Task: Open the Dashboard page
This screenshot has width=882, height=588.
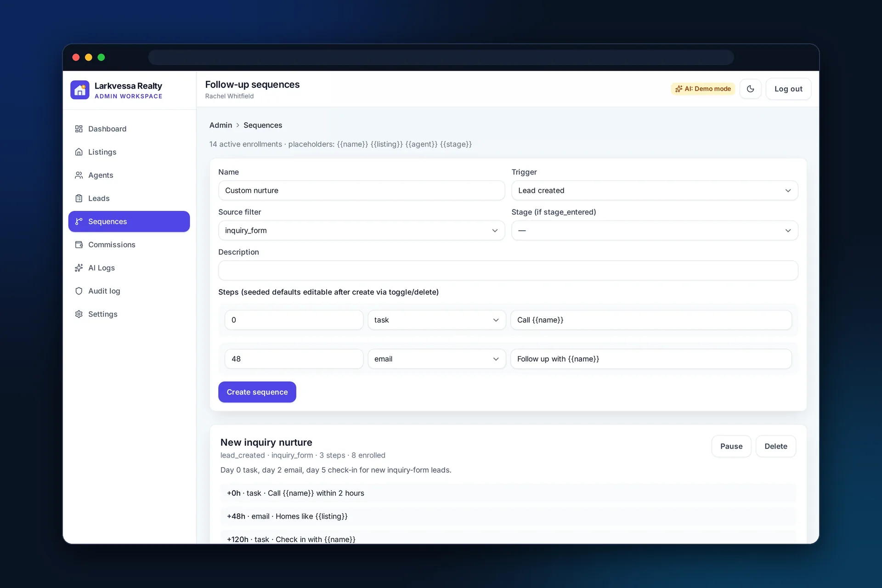Action: pyautogui.click(x=129, y=129)
